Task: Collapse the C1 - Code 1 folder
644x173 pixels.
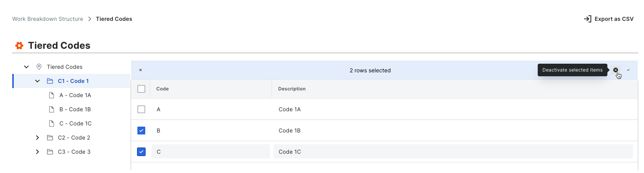Action: (37, 81)
